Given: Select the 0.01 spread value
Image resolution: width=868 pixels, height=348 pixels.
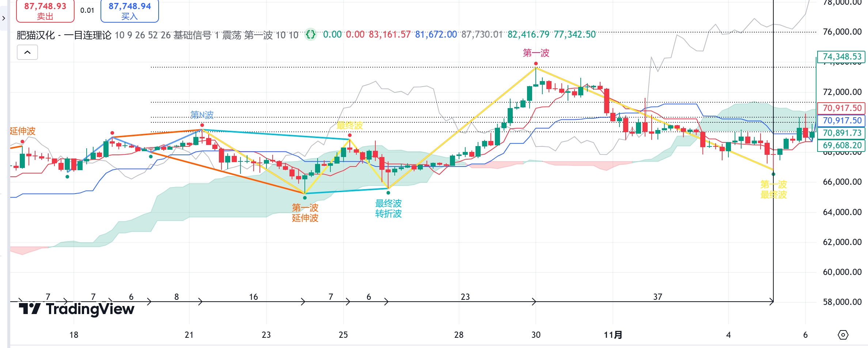Looking at the screenshot, I should point(87,10).
